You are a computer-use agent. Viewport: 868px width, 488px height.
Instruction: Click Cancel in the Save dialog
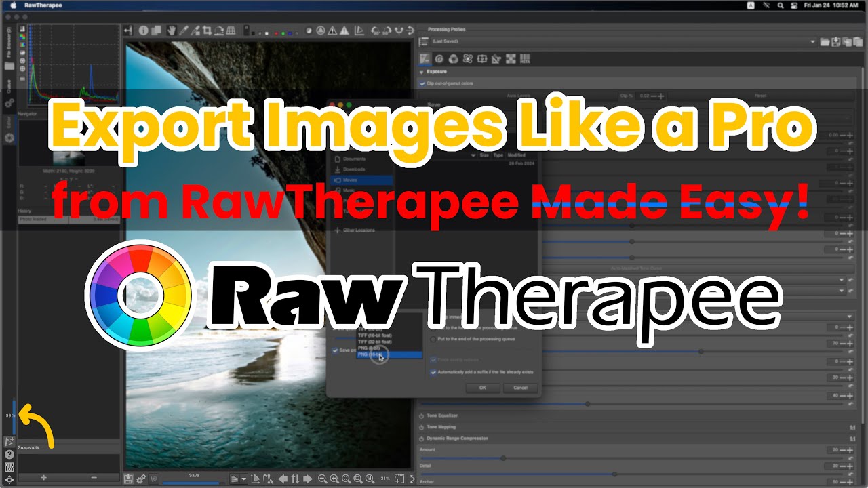tap(520, 388)
